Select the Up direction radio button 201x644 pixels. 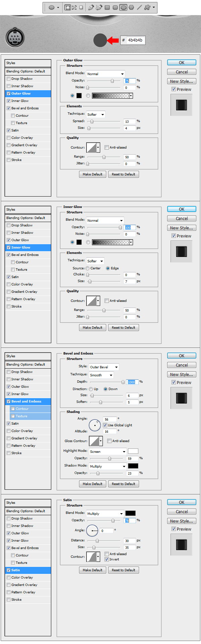[x=91, y=389]
